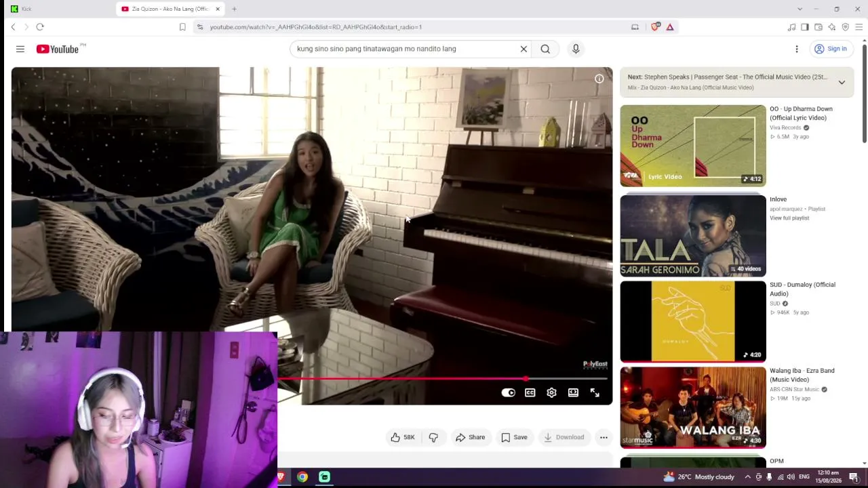The image size is (868, 488).
Task: Seek using the red video progress bar
Action: pyautogui.click(x=442, y=378)
